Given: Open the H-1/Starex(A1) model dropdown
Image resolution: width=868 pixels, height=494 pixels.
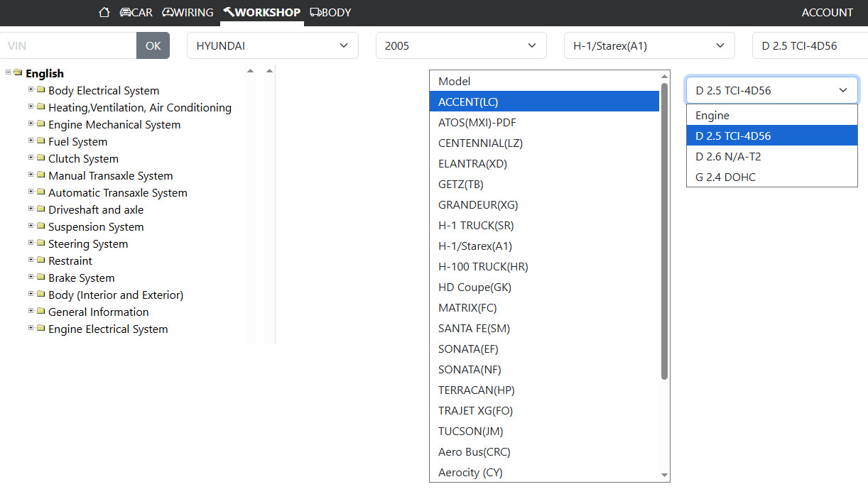Looking at the screenshot, I should [649, 45].
